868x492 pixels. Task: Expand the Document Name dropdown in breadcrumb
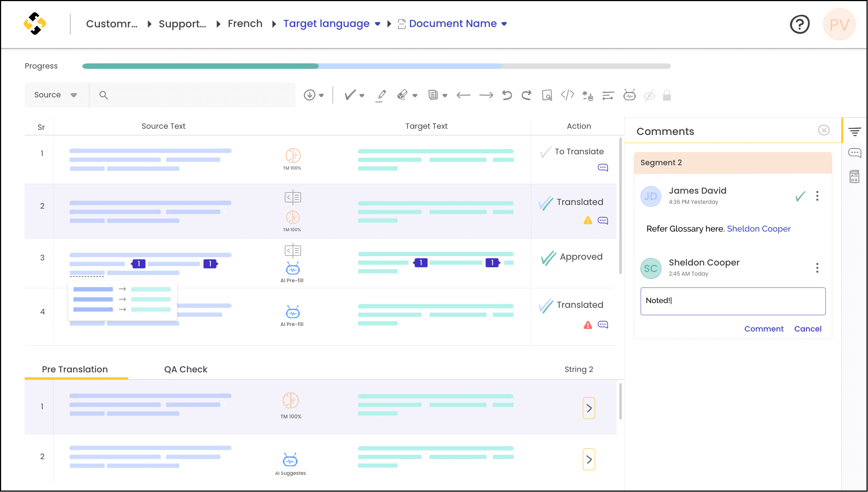tap(506, 24)
